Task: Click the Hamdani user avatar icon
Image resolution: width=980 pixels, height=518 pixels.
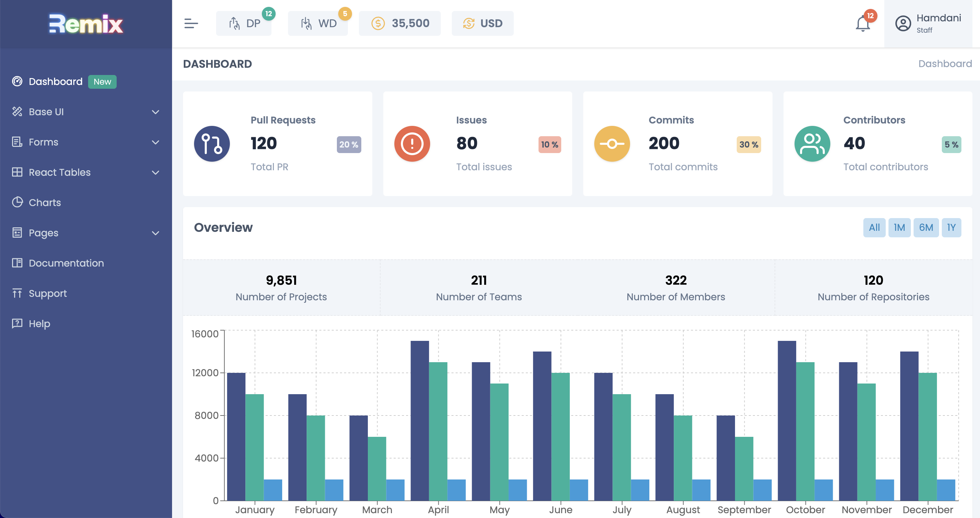Action: pos(903,24)
